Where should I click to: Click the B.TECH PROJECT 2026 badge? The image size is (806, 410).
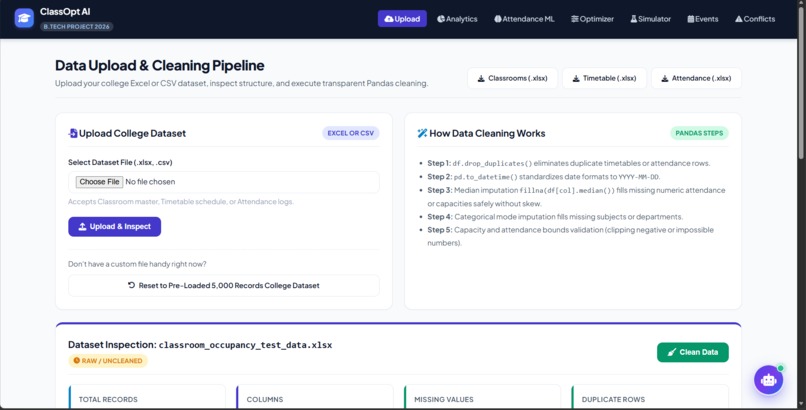point(77,26)
